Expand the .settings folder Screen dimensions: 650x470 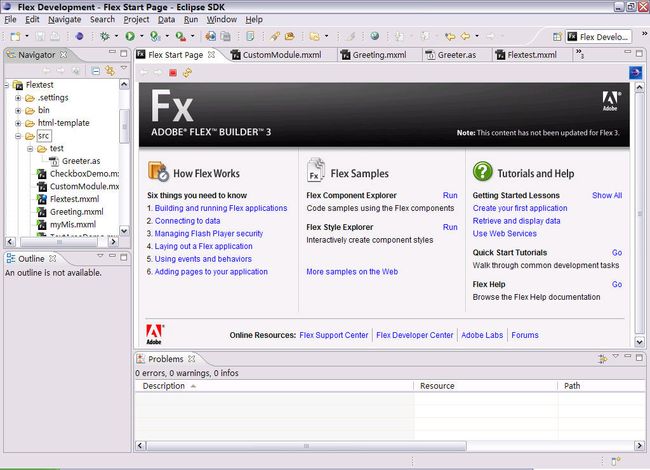18,98
